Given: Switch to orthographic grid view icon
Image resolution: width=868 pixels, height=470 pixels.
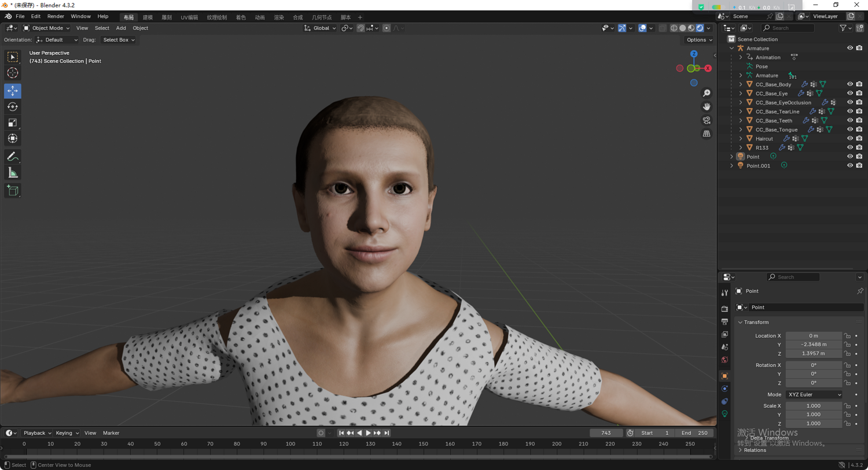Looking at the screenshot, I should coord(707,134).
